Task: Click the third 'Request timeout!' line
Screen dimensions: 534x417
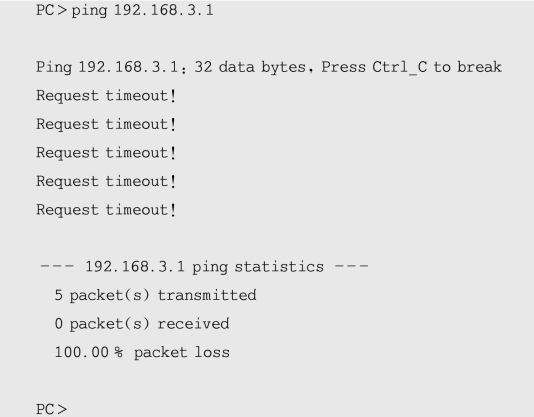Action: [106, 153]
